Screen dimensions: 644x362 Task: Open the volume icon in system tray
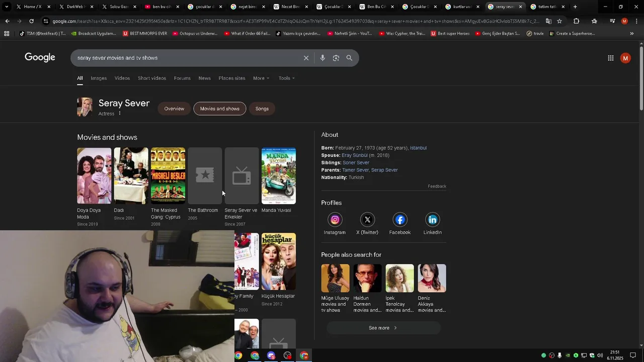pyautogui.click(x=600, y=355)
